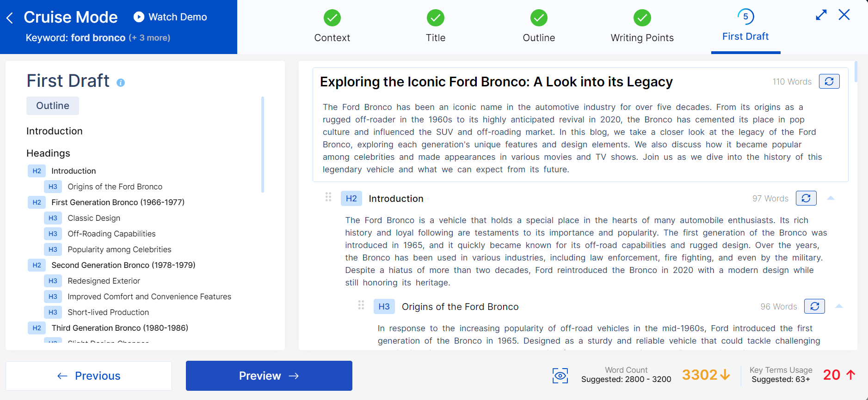This screenshot has height=400, width=868.
Task: Click the '96 Words' label
Action: pyautogui.click(x=779, y=307)
